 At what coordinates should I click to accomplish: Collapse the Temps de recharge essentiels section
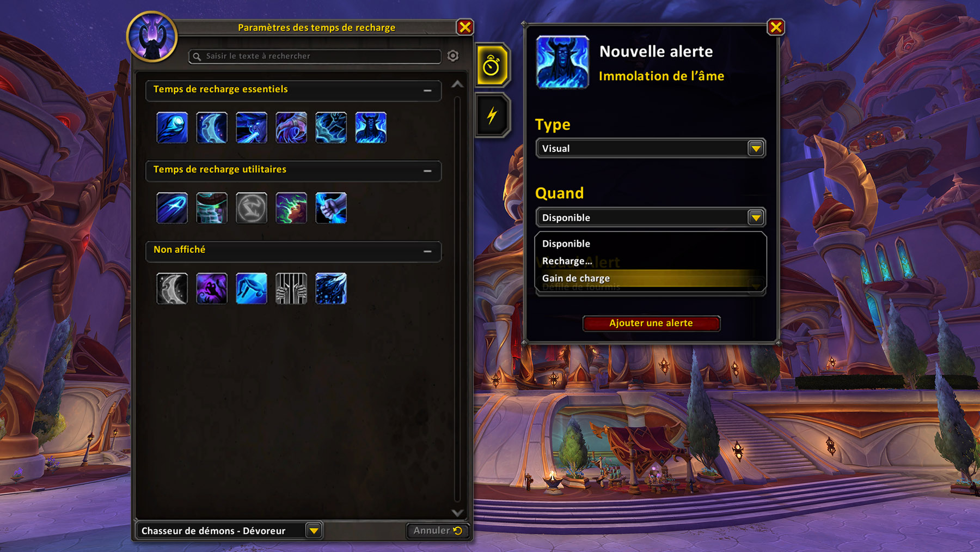coord(427,90)
